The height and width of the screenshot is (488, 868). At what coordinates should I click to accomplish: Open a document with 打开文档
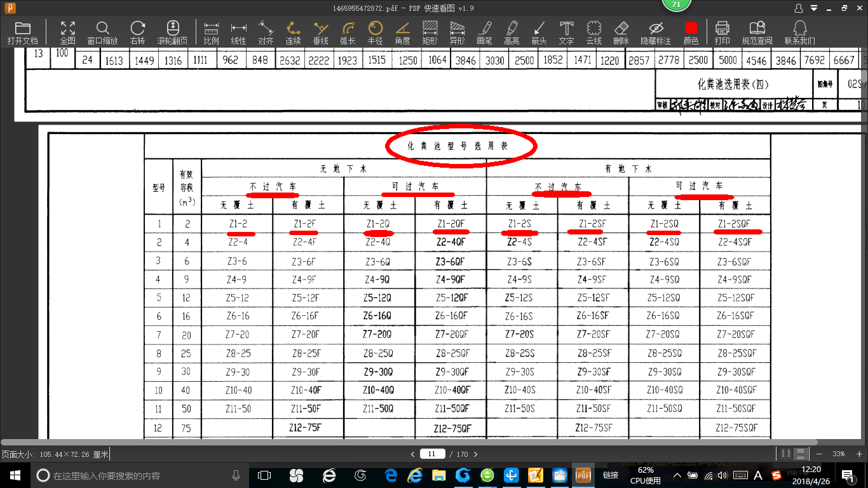(23, 33)
